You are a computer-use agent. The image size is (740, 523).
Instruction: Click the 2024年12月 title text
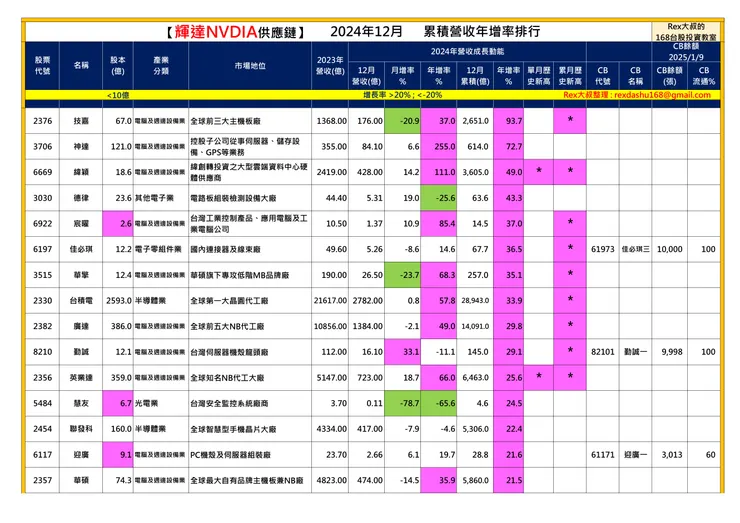tap(366, 32)
